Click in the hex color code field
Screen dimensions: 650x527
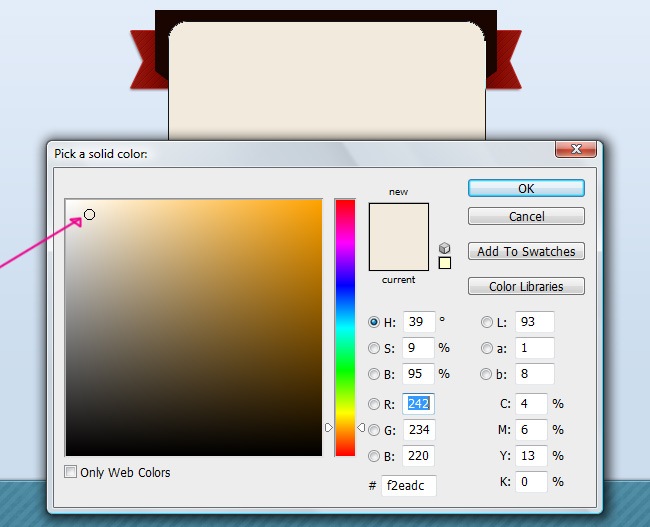tap(408, 486)
